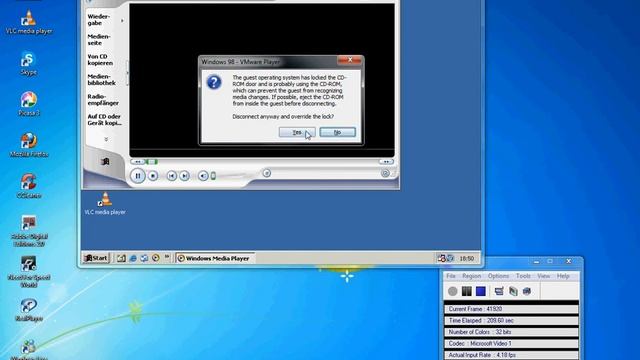Open the CCleaner desktop icon
640x360 pixels.
click(x=29, y=187)
